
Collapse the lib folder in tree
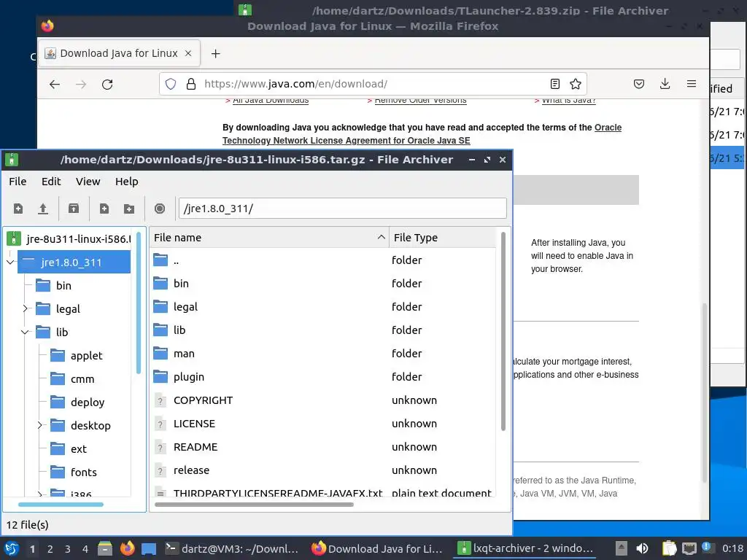[25, 332]
